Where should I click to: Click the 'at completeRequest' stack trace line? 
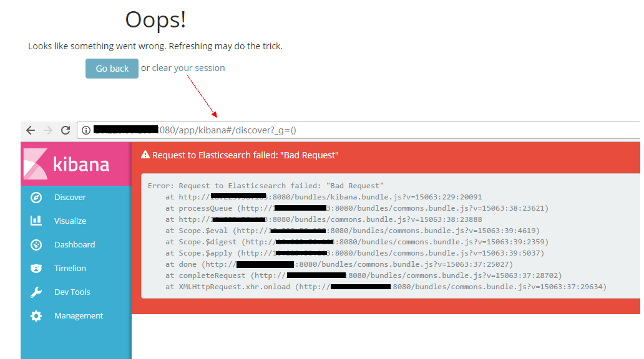pyautogui.click(x=363, y=275)
